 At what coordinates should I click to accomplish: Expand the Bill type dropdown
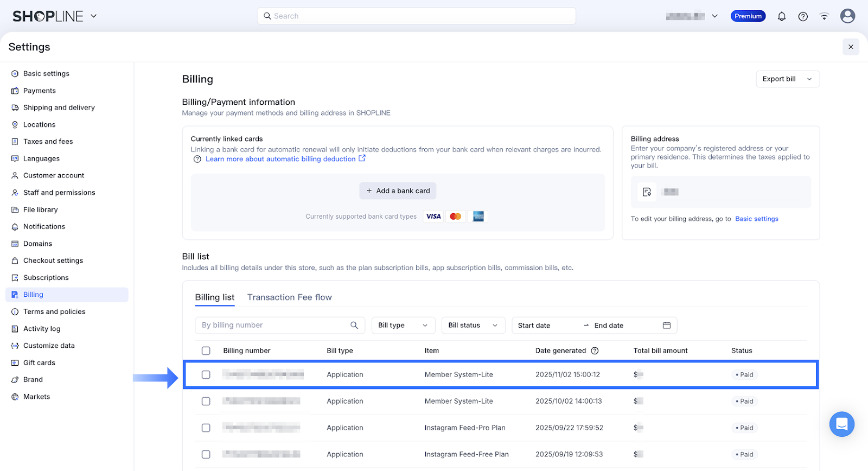tap(403, 325)
